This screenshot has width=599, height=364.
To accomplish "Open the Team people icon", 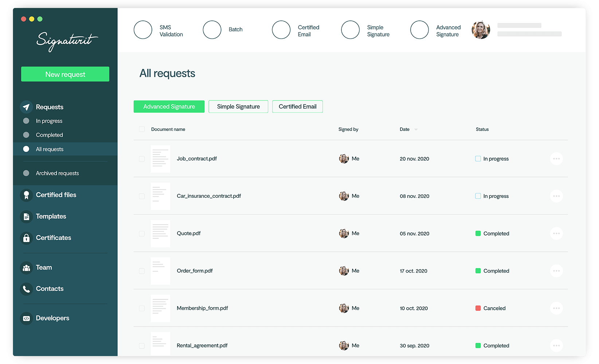I will [26, 268].
